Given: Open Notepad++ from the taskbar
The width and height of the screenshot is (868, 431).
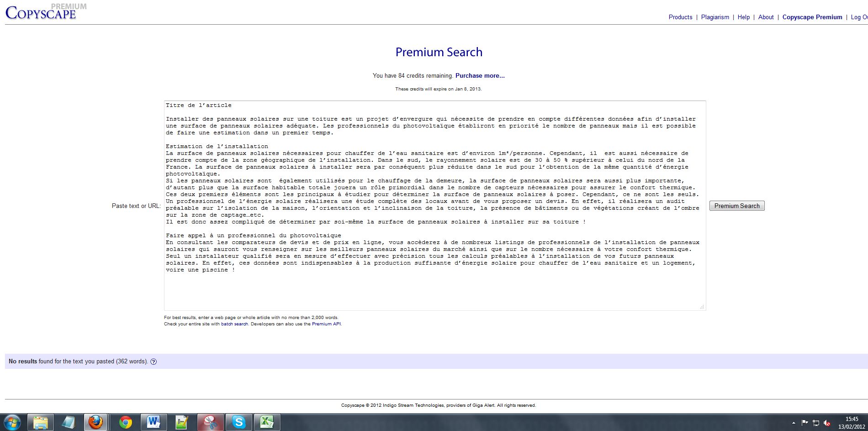Looking at the screenshot, I should (182, 422).
